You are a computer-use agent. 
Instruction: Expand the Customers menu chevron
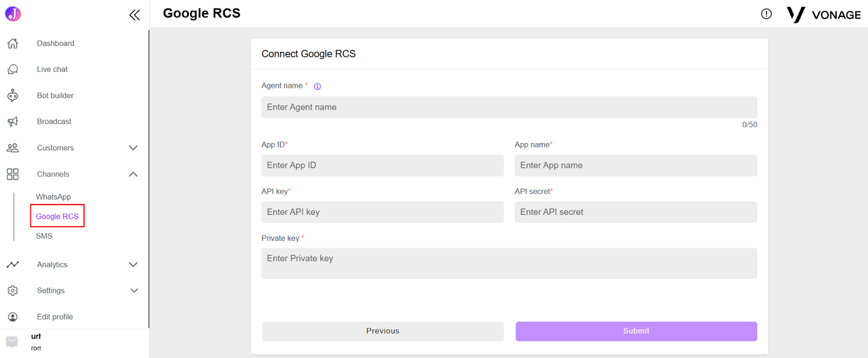click(133, 148)
